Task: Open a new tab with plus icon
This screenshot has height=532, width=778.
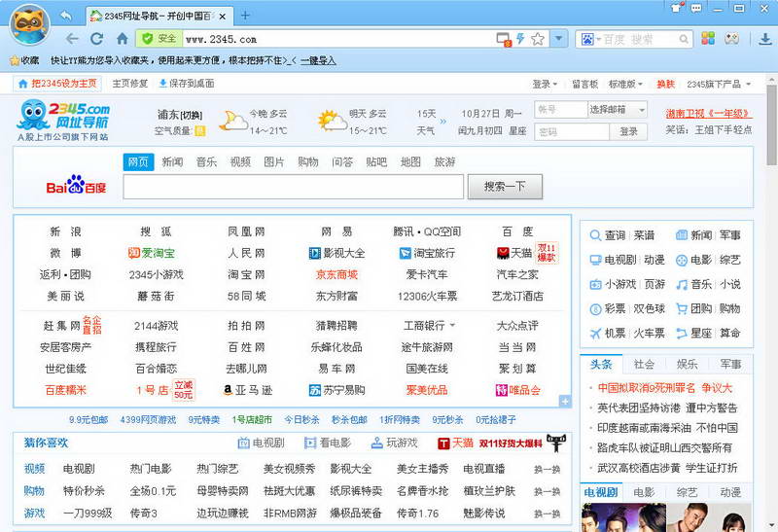Action: 245,16
